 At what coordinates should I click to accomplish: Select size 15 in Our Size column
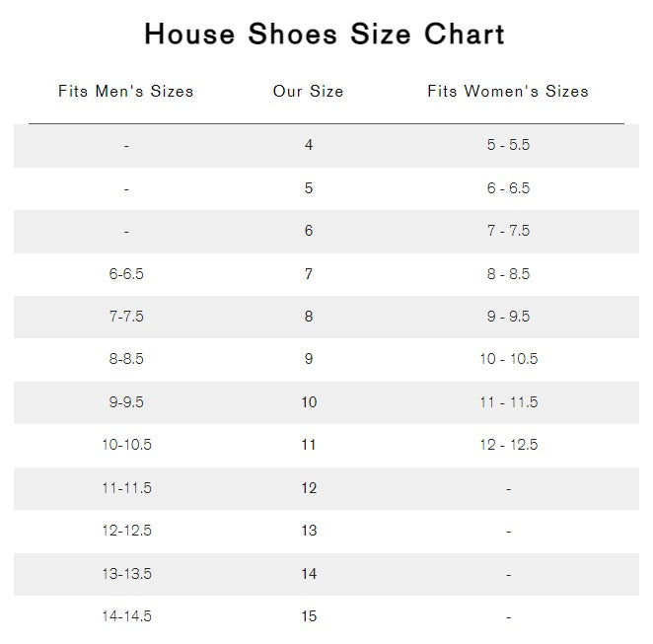coord(309,616)
